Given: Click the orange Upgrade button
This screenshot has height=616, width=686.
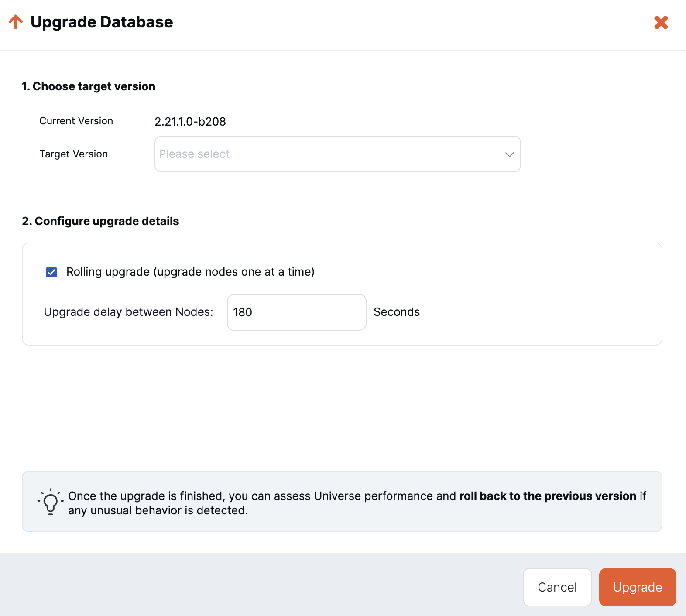Looking at the screenshot, I should pyautogui.click(x=637, y=587).
